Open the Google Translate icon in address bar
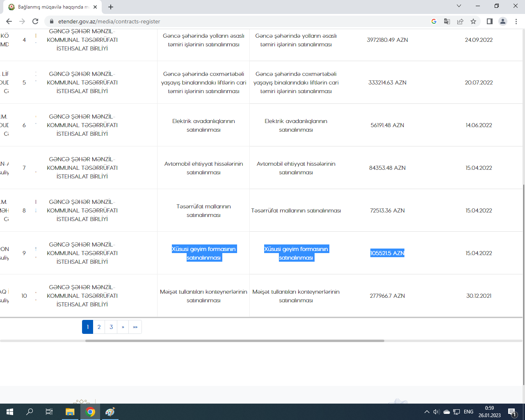 coord(447,21)
